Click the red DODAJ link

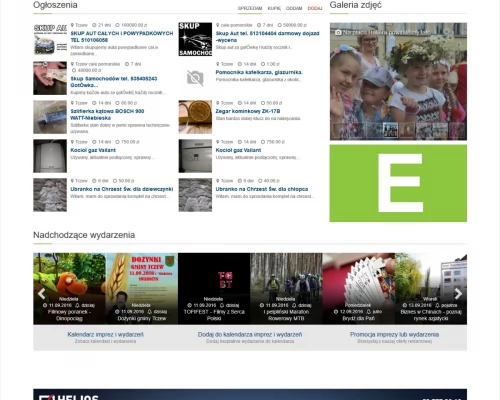click(x=315, y=8)
